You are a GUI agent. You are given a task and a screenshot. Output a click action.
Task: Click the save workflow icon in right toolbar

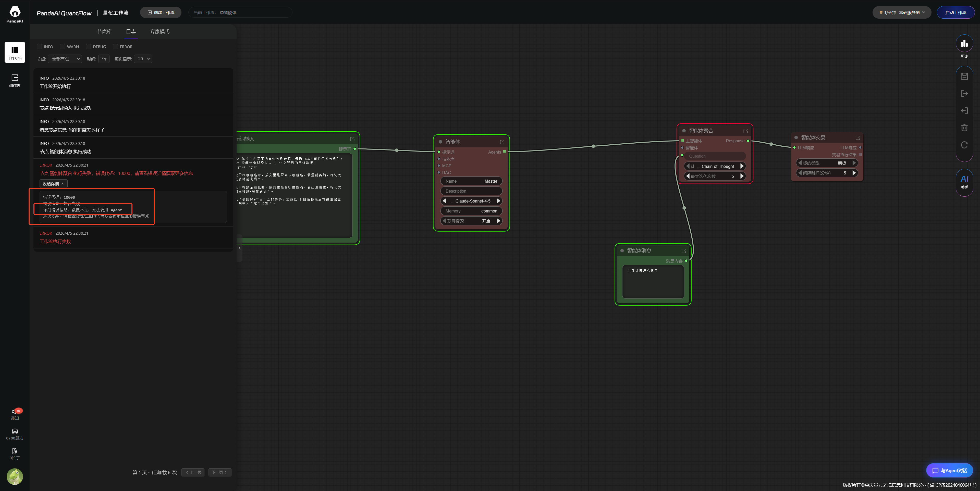(964, 77)
